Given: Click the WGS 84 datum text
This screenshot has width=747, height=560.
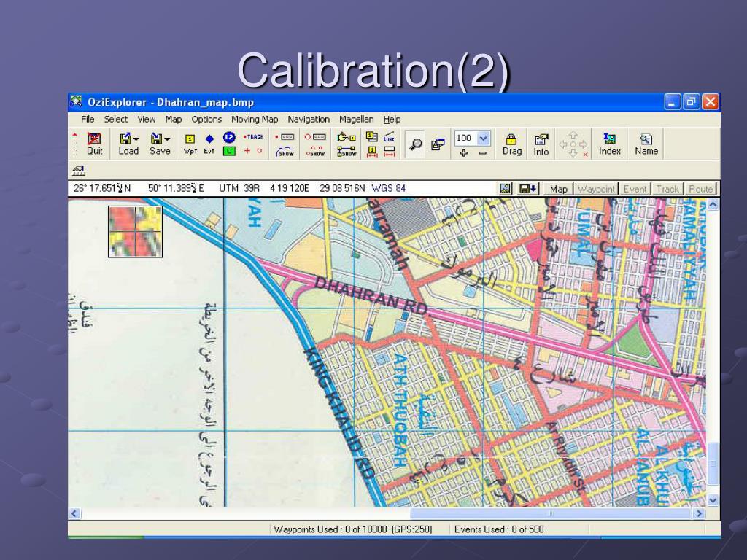Looking at the screenshot, I should point(388,189).
